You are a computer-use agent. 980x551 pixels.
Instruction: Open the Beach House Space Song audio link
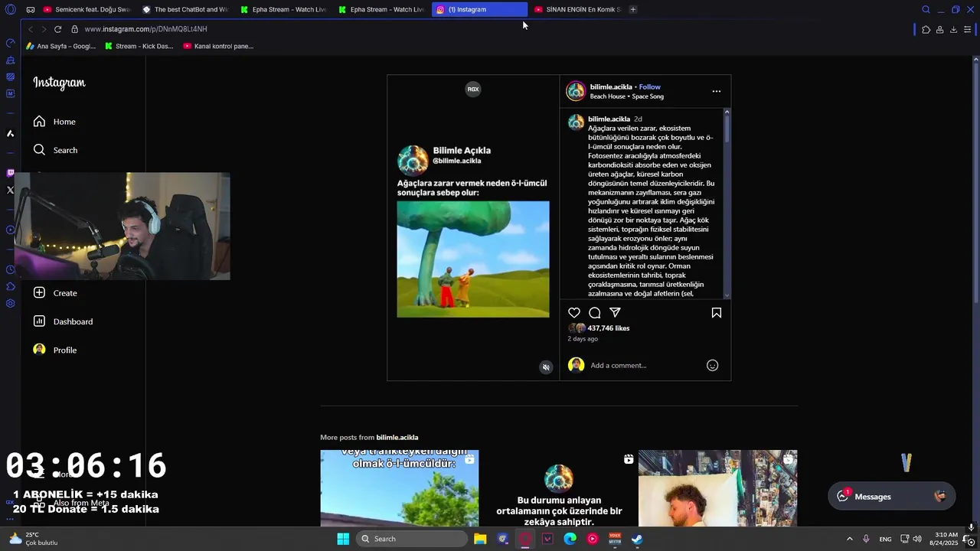point(626,96)
